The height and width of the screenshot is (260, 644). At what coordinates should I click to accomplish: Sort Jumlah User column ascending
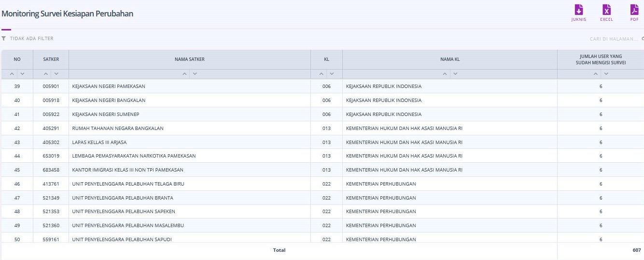596,74
